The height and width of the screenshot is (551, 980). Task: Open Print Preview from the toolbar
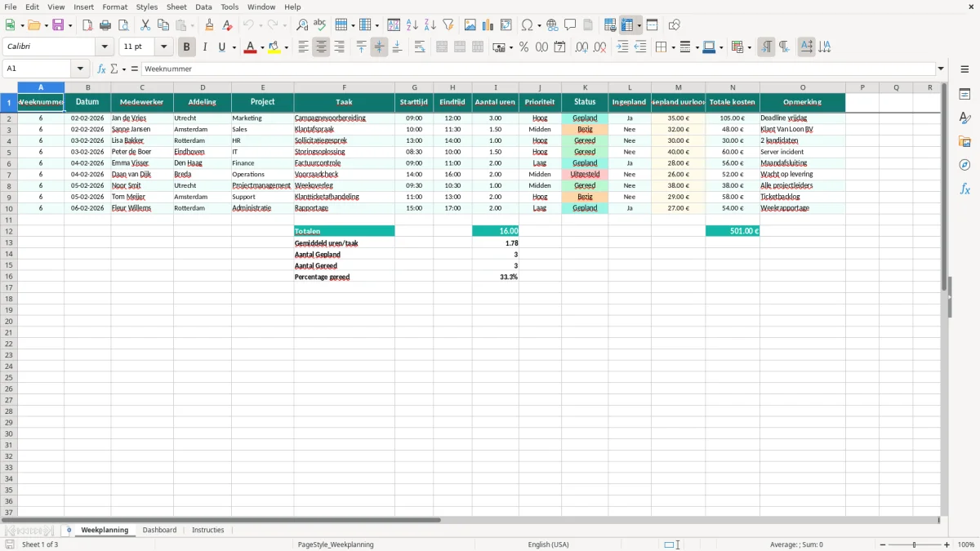tap(123, 25)
